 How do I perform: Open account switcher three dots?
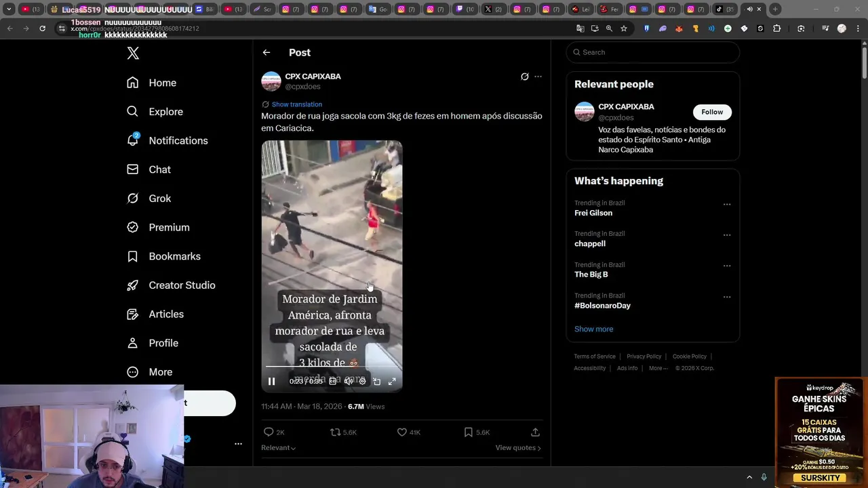[238, 444]
